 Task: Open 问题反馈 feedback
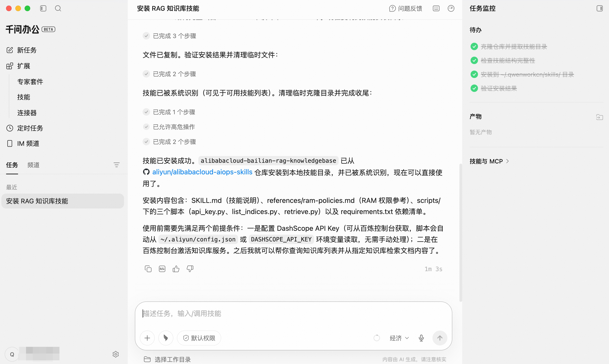405,8
